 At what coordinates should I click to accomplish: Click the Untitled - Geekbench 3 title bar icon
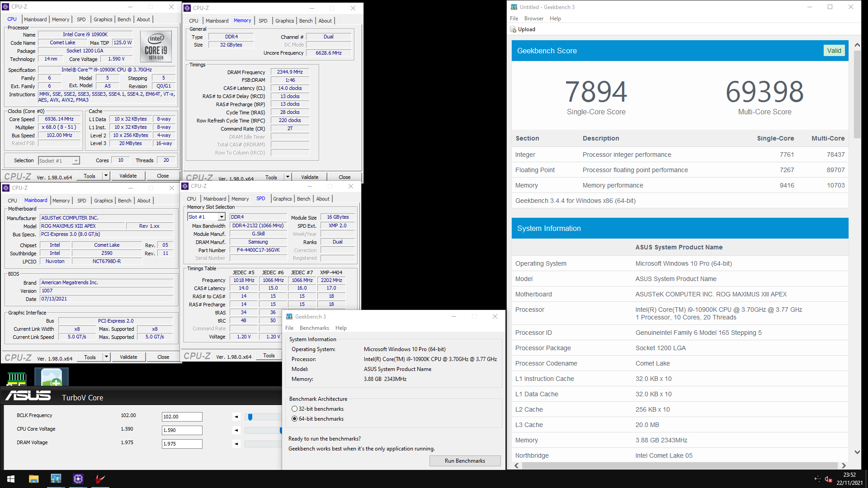point(514,7)
